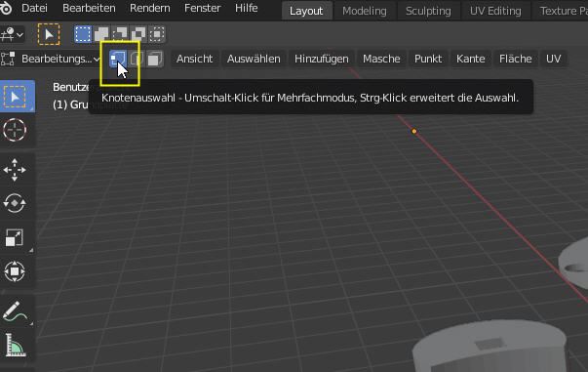Enable face selection mode

pos(154,59)
